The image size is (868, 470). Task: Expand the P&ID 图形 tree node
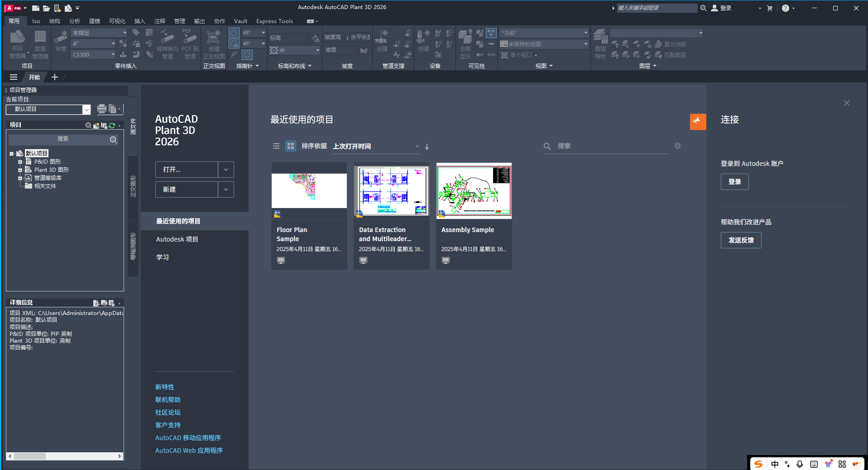point(20,162)
